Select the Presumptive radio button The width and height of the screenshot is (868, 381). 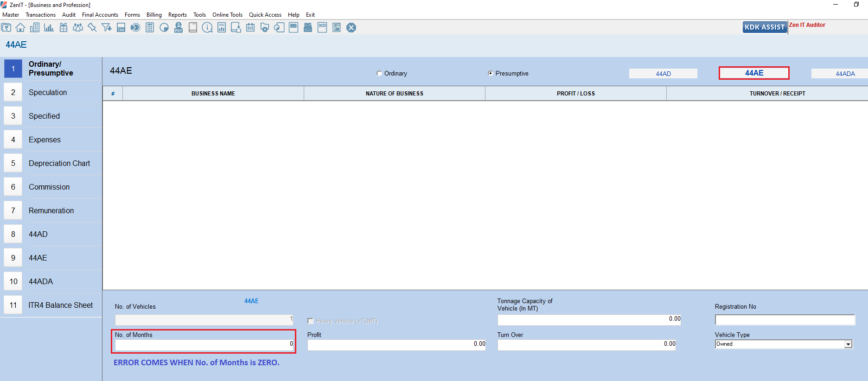point(491,73)
